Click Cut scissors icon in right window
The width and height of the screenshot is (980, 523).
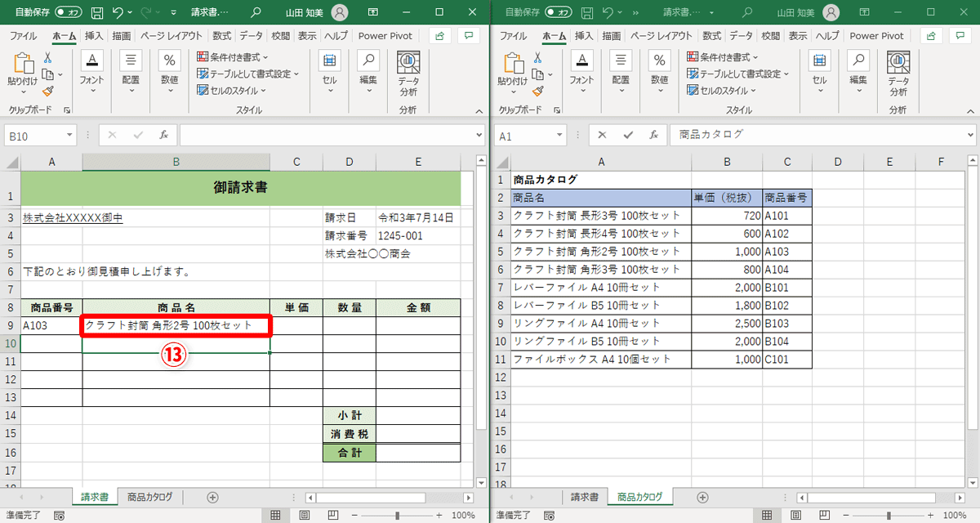point(537,58)
